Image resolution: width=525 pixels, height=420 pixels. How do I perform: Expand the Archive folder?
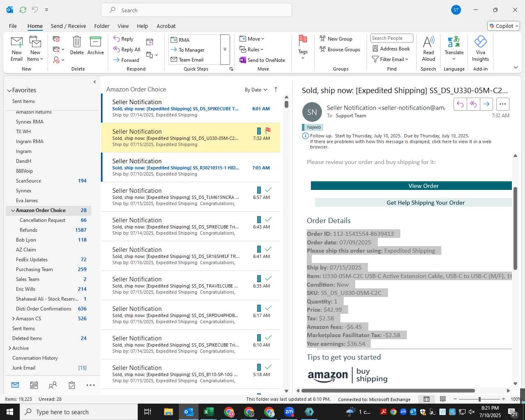click(x=10, y=348)
